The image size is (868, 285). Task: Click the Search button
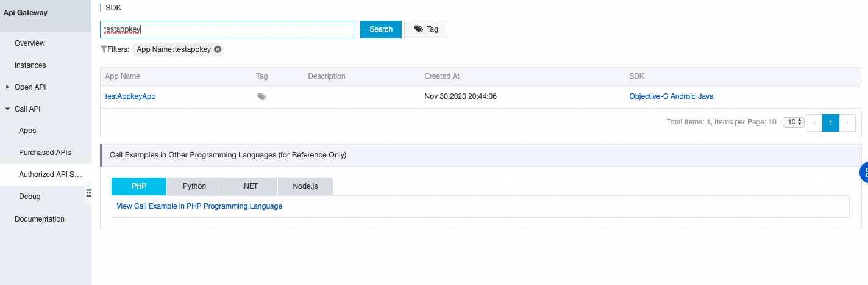click(x=381, y=29)
